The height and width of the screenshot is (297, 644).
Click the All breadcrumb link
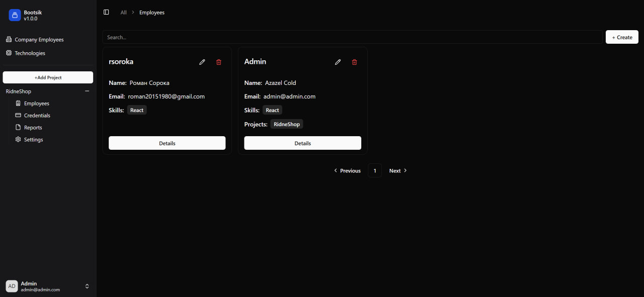click(x=123, y=13)
